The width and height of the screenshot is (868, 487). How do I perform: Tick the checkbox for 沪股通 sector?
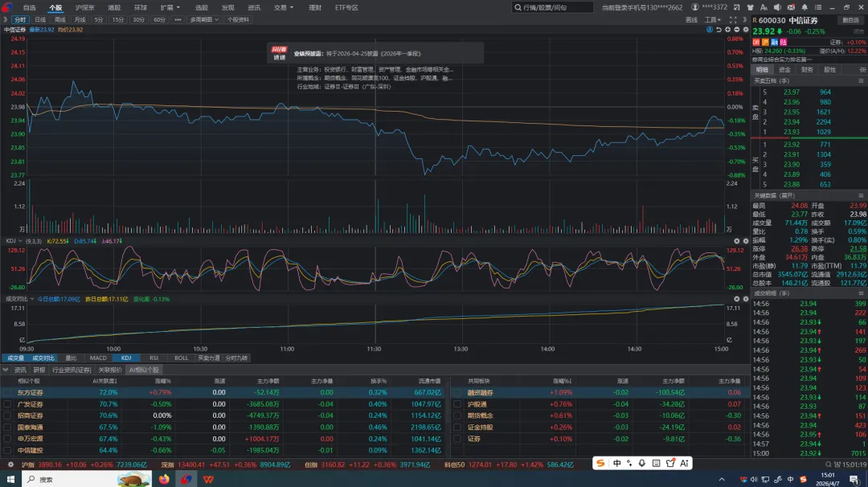click(457, 404)
